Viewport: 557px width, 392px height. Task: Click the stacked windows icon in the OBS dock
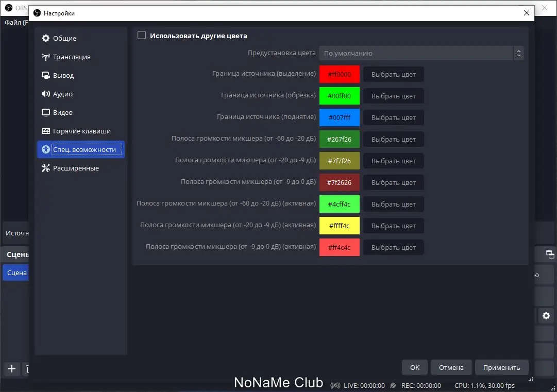pyautogui.click(x=550, y=254)
